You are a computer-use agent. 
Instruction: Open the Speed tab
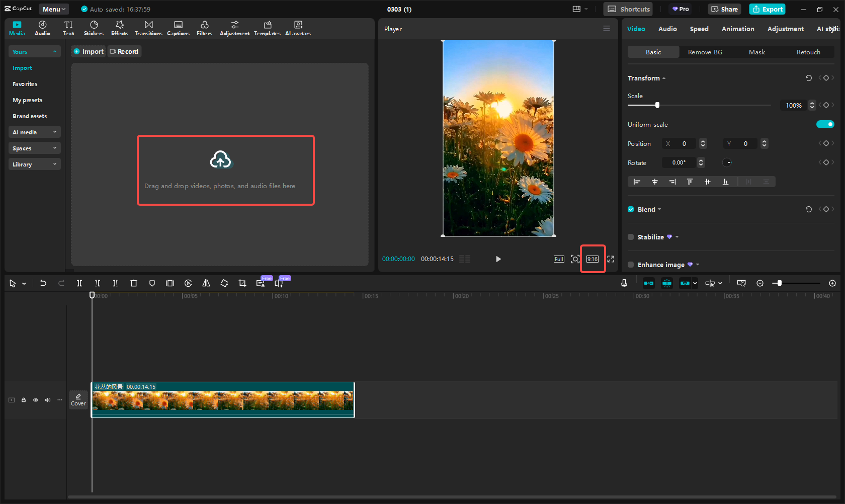click(x=699, y=29)
